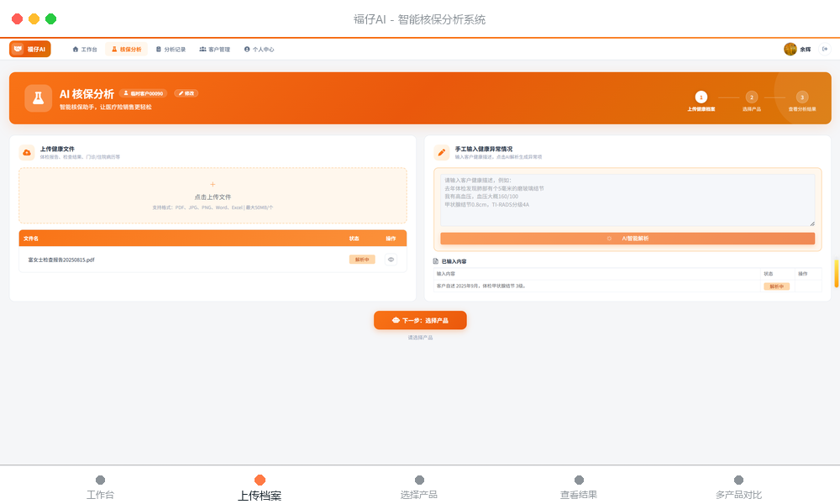This screenshot has height=504, width=840.
Task: Click the 文件名 column header
Action: tap(31, 239)
